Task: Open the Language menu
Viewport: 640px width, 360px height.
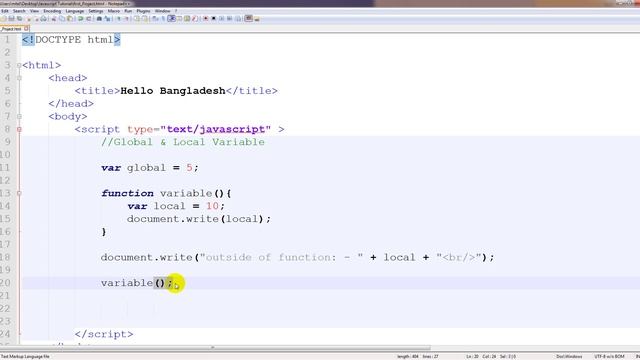Action: (x=74, y=11)
